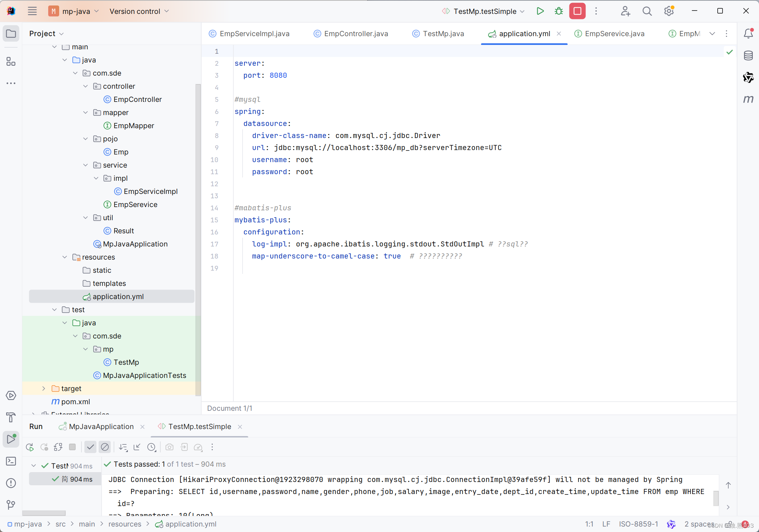Toggle Show Passed tests checkmark filter

[x=91, y=447]
